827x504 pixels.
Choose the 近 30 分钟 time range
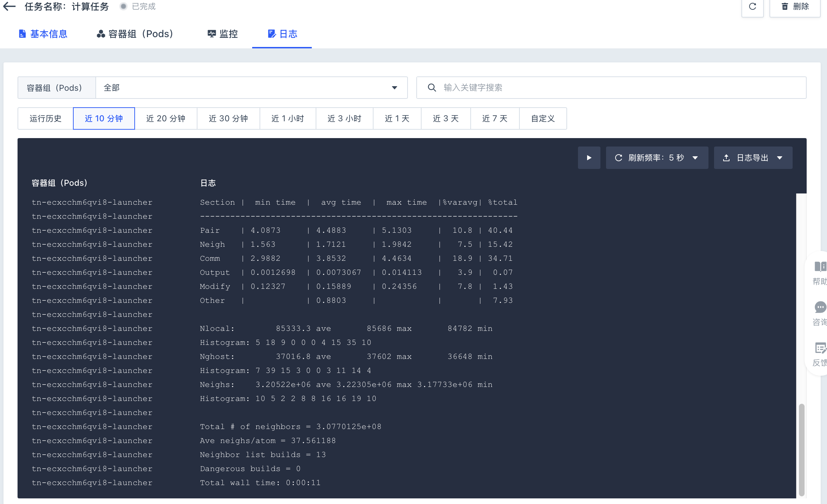(228, 118)
